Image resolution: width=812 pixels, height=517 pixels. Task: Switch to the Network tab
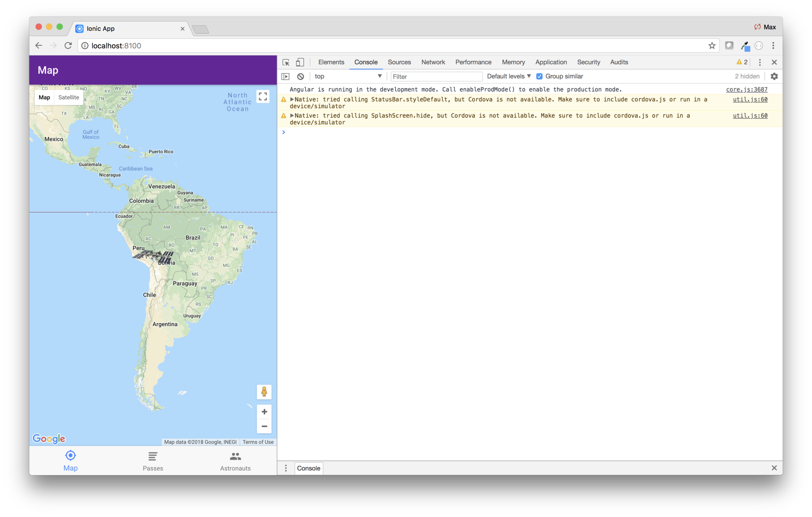[433, 62]
